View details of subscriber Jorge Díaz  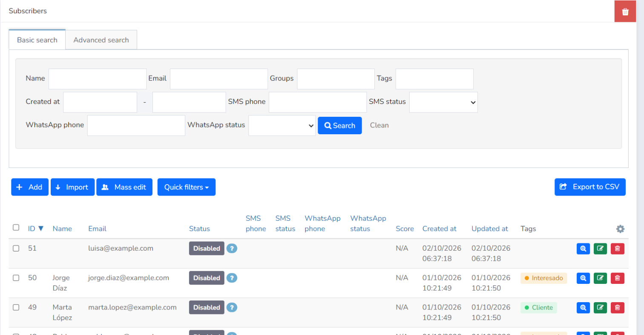[x=583, y=278]
